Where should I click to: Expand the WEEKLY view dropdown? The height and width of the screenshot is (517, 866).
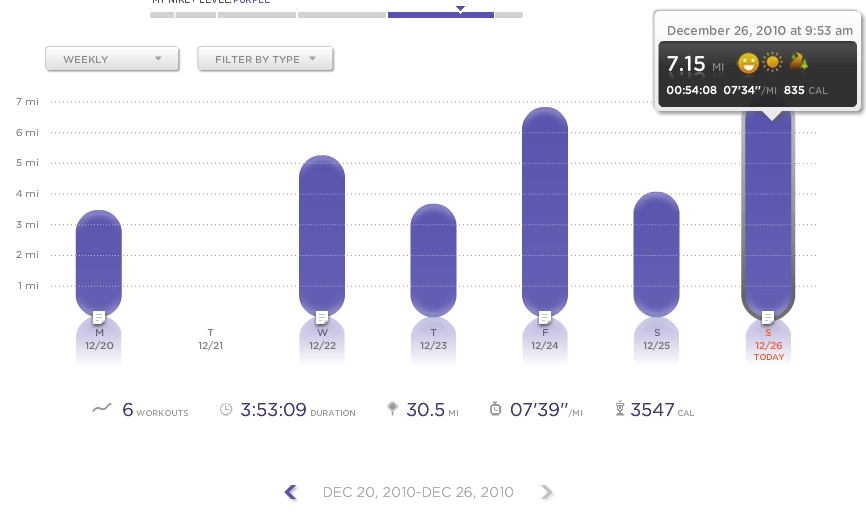click(112, 59)
